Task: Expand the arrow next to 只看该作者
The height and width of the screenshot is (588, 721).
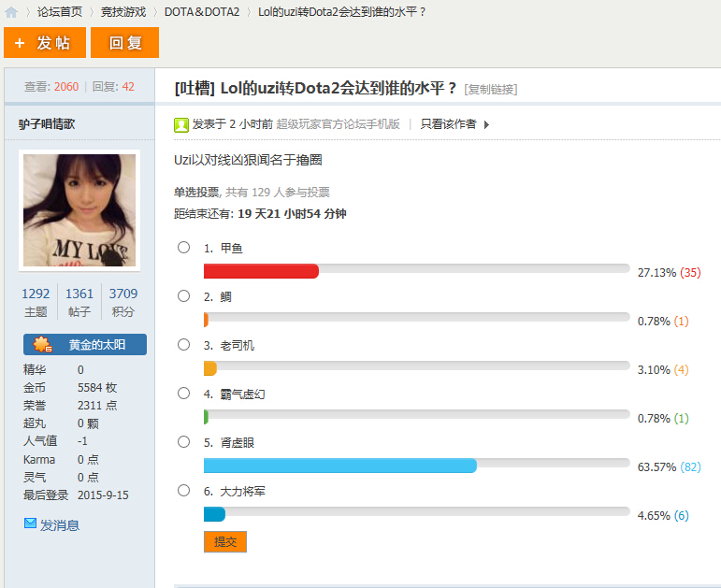Action: [486, 124]
